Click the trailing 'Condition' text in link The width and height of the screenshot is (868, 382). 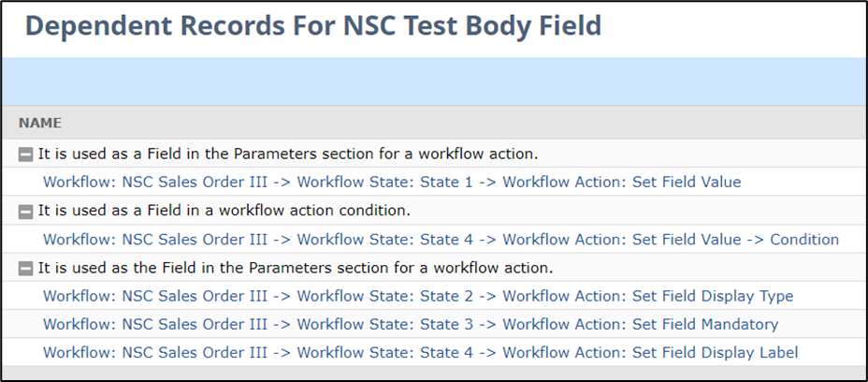point(804,240)
